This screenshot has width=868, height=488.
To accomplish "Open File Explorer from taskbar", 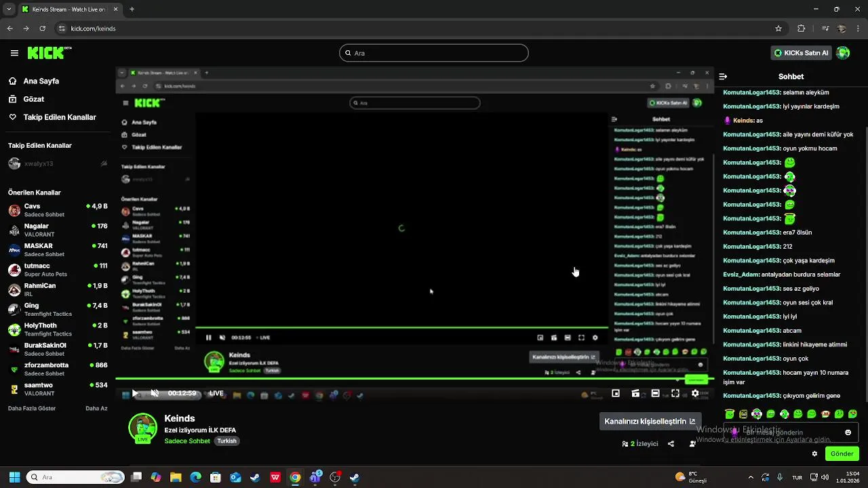I will 176,477.
